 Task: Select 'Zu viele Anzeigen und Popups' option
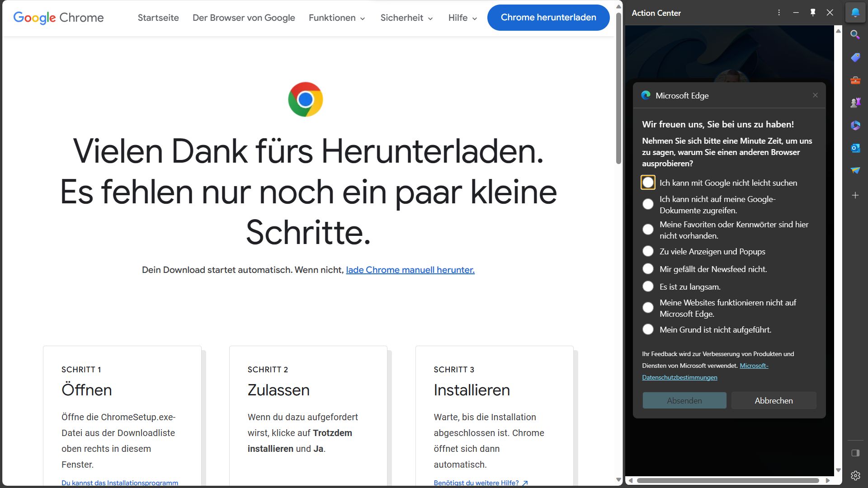(x=648, y=251)
